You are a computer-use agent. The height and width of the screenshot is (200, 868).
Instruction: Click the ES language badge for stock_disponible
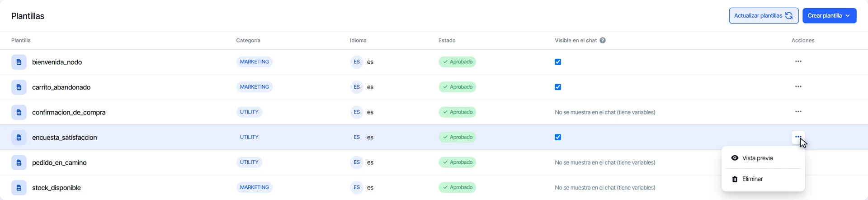(x=357, y=187)
